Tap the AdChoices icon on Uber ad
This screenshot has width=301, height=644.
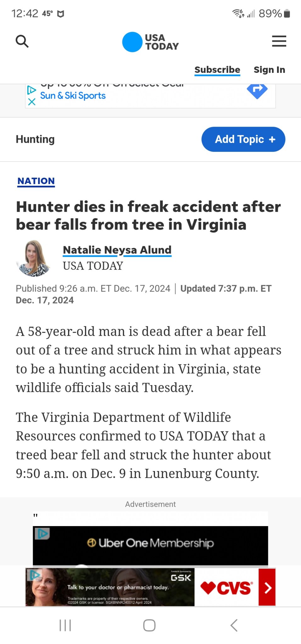(42, 534)
